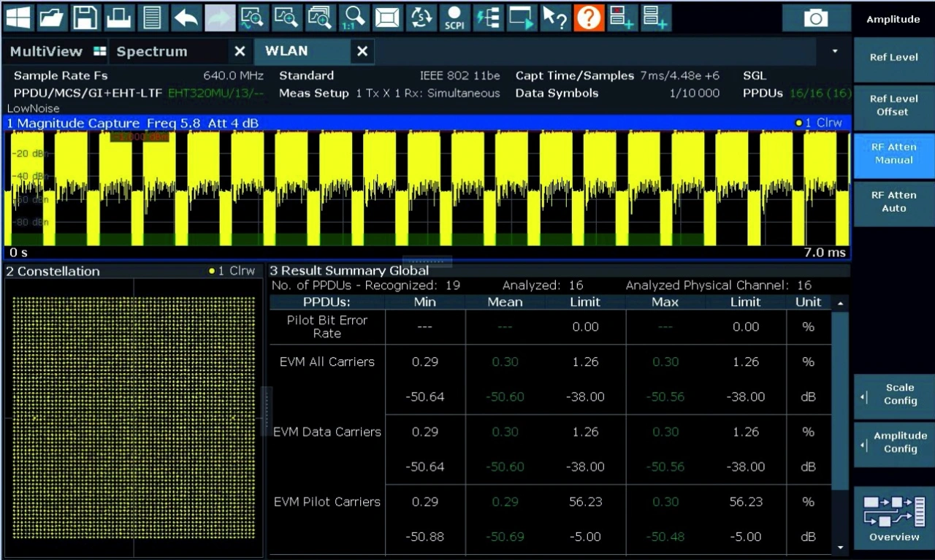Expand the Amplitude Config panel
Image resolution: width=935 pixels, height=560 pixels.
coord(893,442)
